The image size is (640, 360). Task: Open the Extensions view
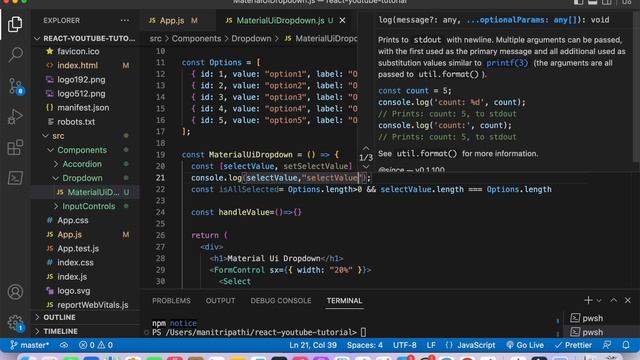pyautogui.click(x=15, y=147)
